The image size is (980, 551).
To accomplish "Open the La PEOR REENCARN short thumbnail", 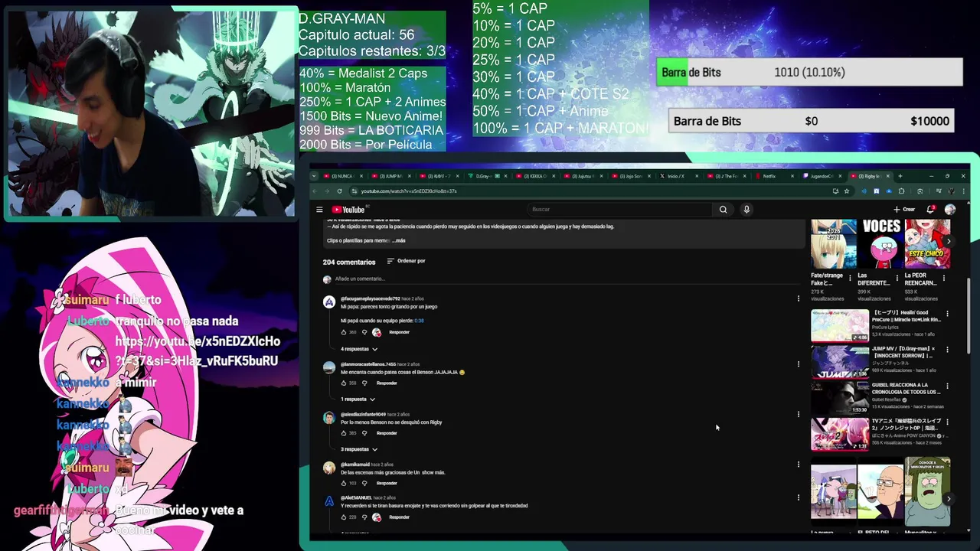I will pos(927,244).
